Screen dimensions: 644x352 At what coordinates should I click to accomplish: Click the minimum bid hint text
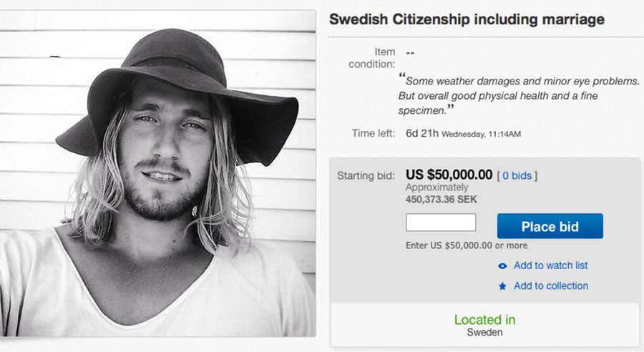(466, 245)
